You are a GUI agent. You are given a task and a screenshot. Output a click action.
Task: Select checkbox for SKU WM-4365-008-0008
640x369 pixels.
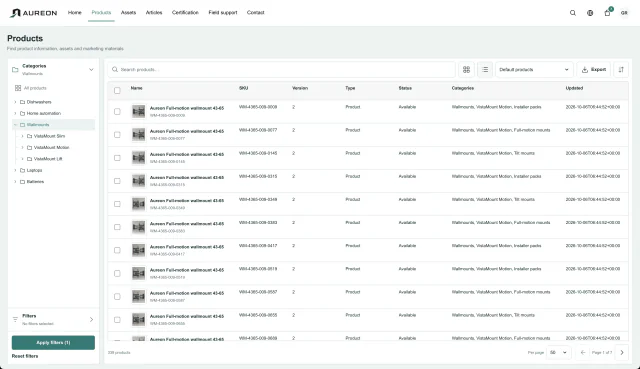(x=117, y=111)
